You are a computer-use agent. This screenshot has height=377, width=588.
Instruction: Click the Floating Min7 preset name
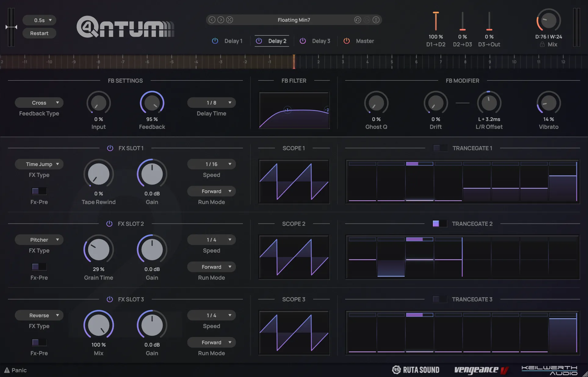(x=294, y=20)
